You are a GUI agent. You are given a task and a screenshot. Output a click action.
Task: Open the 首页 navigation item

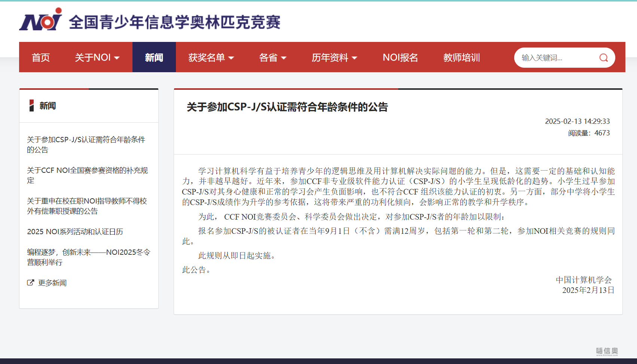tap(41, 57)
